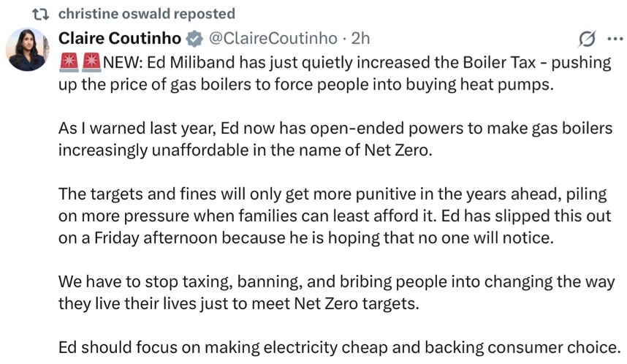
Task: Click the Grok slashed-circle icon
Action: coord(585,39)
